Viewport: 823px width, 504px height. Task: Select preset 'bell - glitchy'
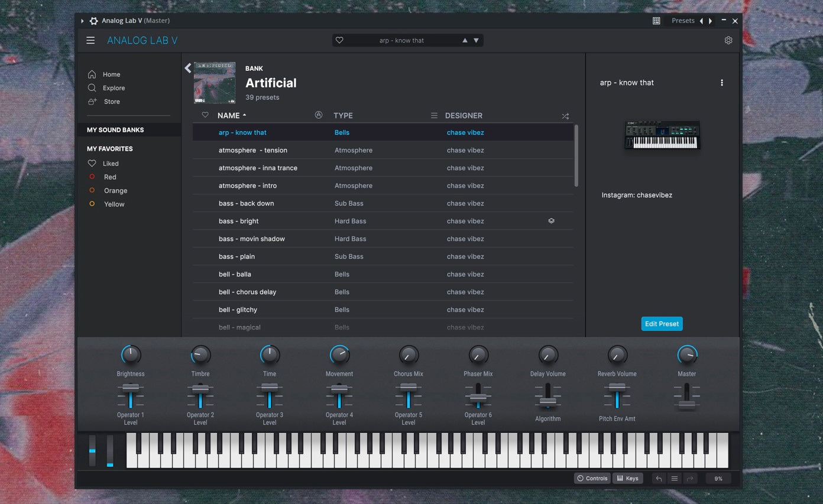click(383, 310)
